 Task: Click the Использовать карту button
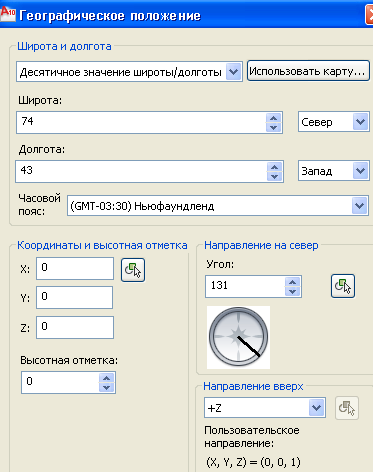tap(308, 71)
